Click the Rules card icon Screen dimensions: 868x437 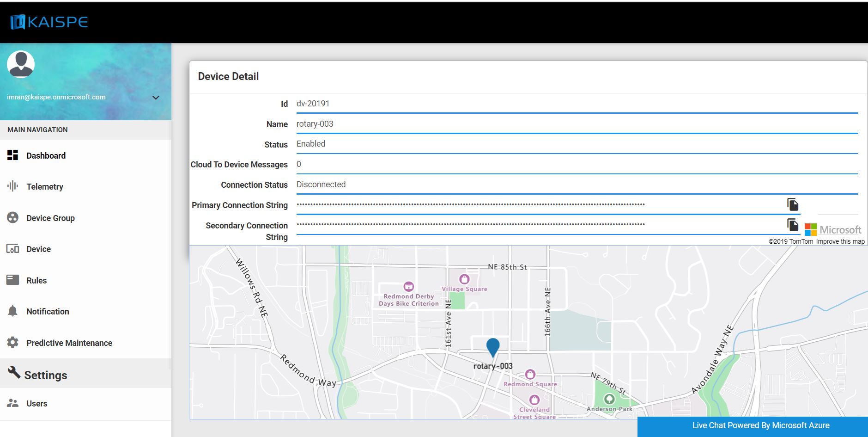pyautogui.click(x=13, y=280)
